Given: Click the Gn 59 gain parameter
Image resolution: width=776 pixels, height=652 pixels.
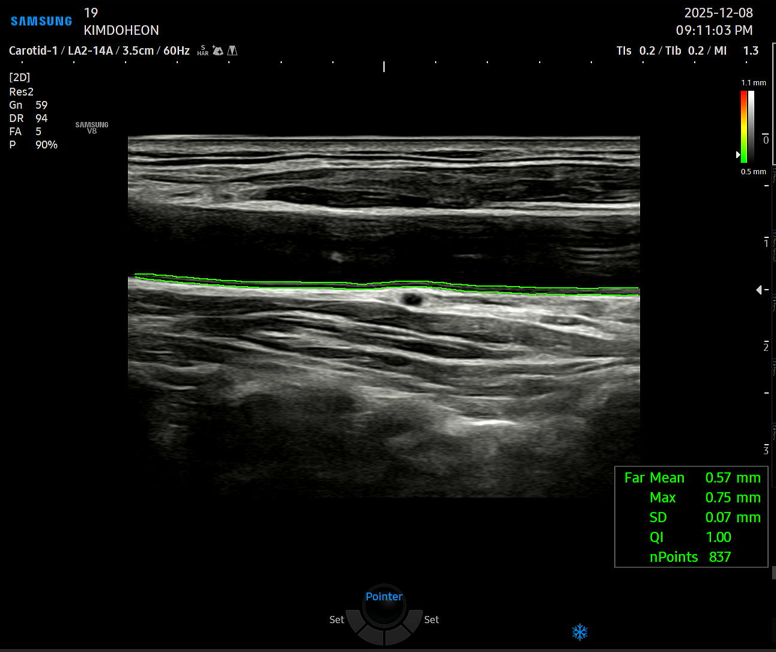Looking at the screenshot, I should pos(28,105).
